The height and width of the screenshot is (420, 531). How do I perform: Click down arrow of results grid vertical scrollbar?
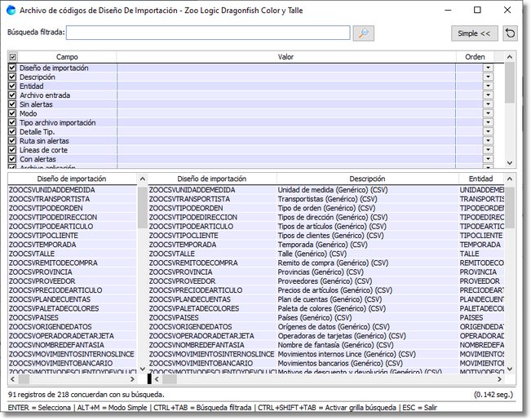pyautogui.click(x=510, y=369)
